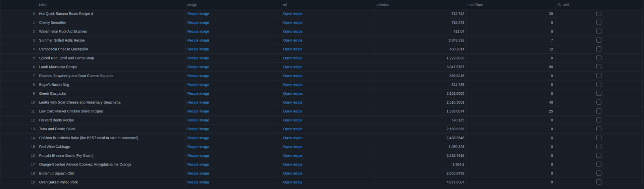Screen dimensions: 644x189
Task: Select checkbox for Green Gazpacho row
Action: [x=599, y=93]
